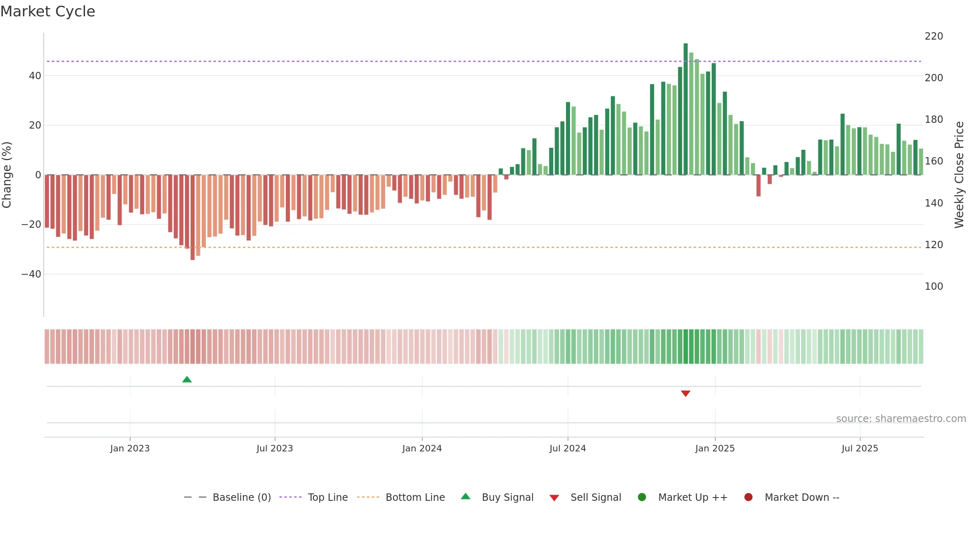Click the dark red circle icon for Market Down
The height and width of the screenshot is (551, 980).
click(x=748, y=497)
